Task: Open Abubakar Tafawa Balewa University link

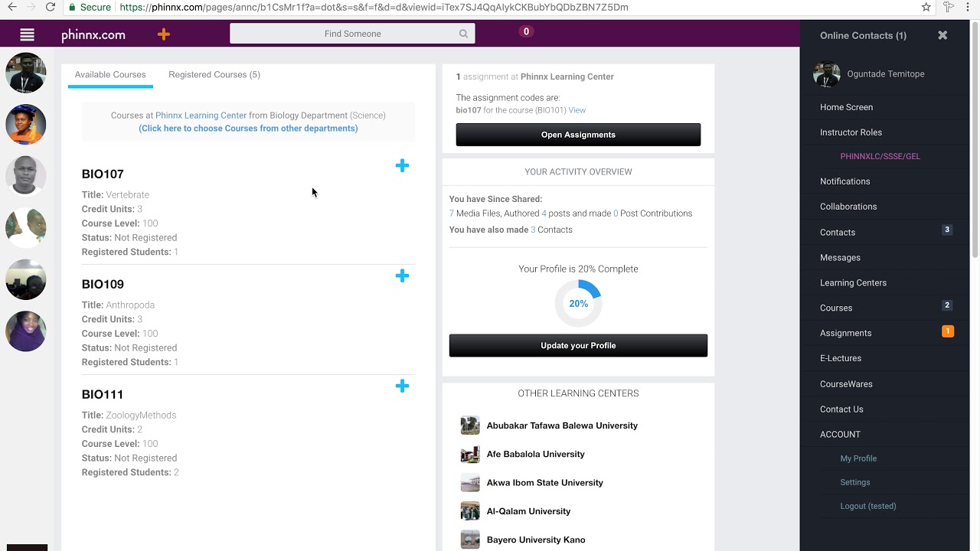Action: tap(562, 425)
